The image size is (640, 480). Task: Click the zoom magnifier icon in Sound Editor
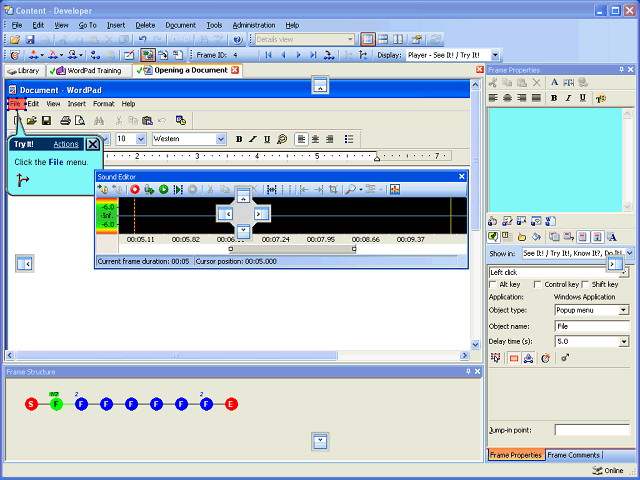[350, 189]
